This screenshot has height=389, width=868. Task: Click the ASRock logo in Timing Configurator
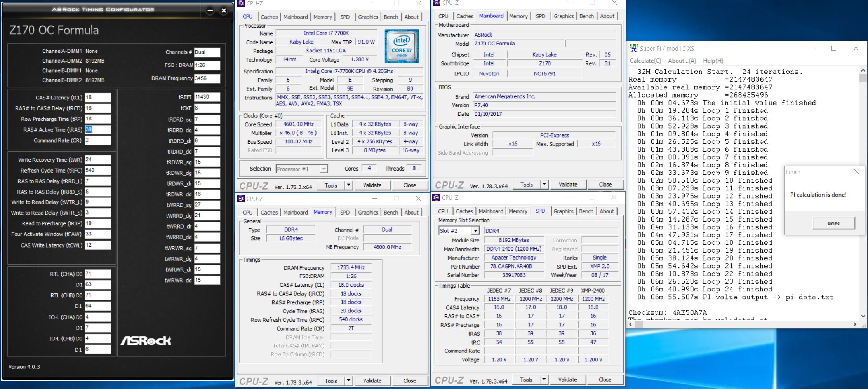[146, 341]
